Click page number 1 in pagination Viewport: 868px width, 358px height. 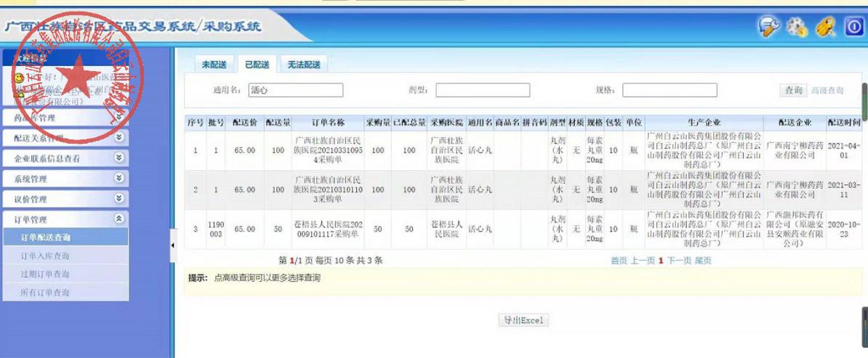click(x=661, y=261)
